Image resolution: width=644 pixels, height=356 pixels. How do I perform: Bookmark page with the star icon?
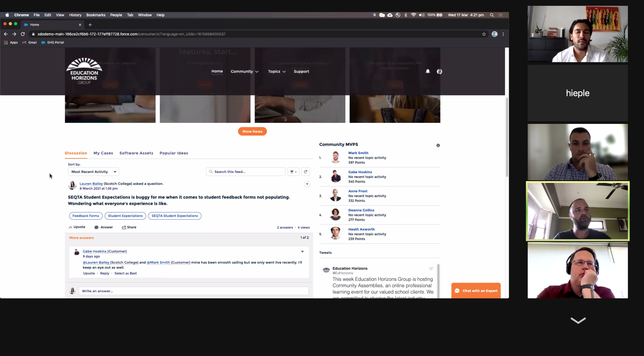pos(484,34)
